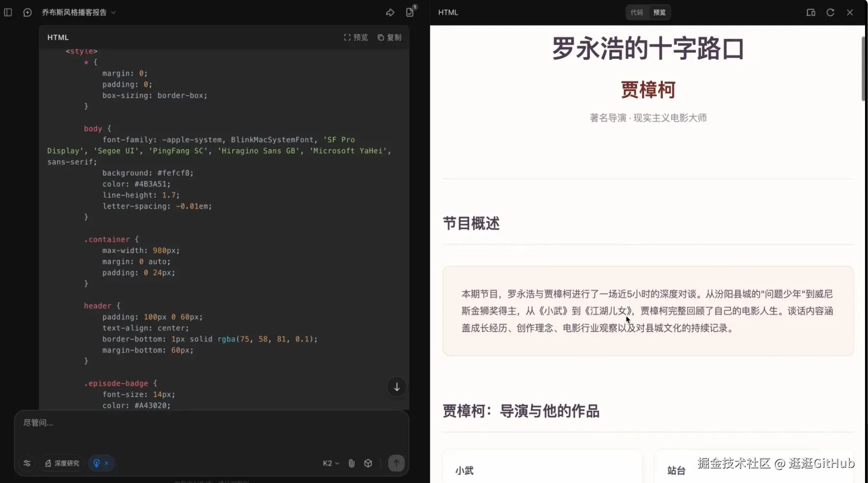Open the K2 model dropdown
Viewport: 868px width, 483px height.
(331, 463)
